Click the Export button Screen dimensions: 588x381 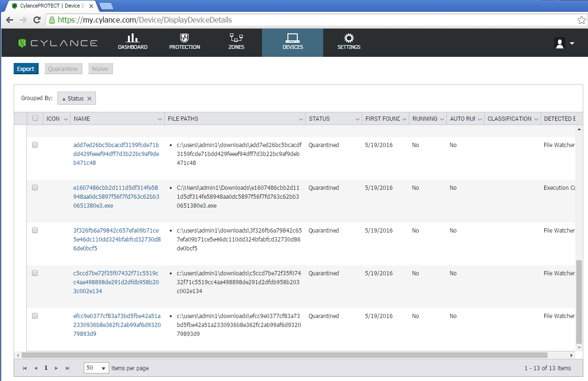pos(26,69)
